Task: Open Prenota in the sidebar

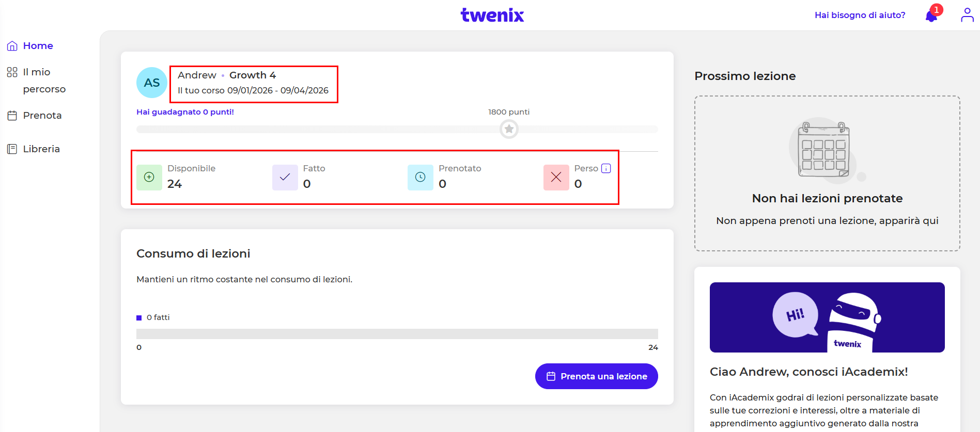Action: (42, 116)
